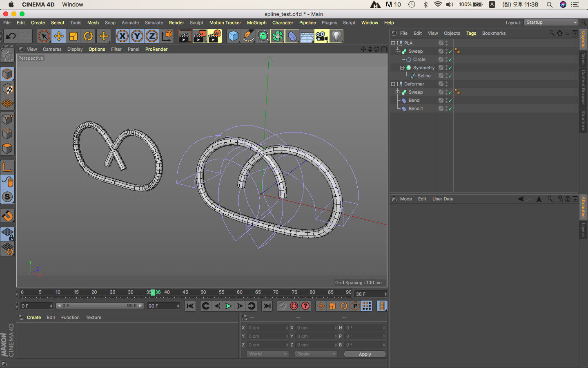Image resolution: width=588 pixels, height=368 pixels.
Task: Expand the Sweep under Deformer
Action: pos(397,92)
